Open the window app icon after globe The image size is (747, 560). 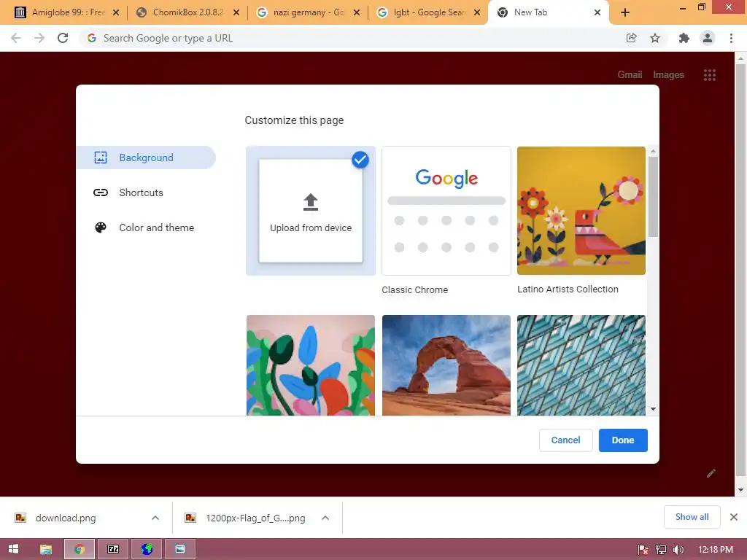click(180, 550)
